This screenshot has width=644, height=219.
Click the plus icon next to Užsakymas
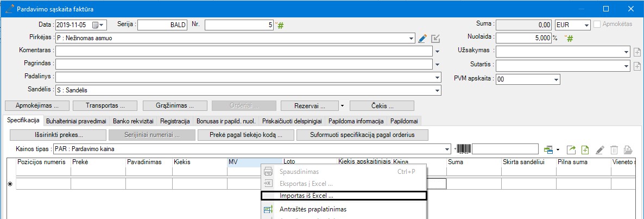pos(637,52)
